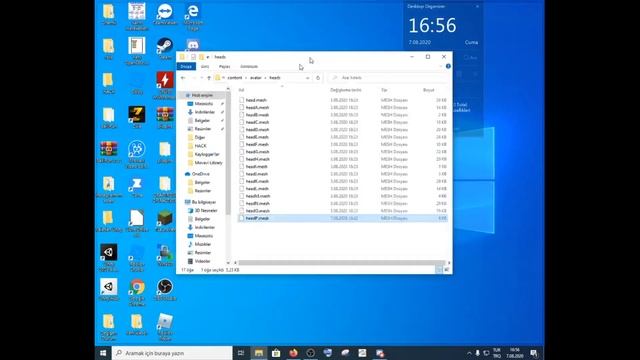Open the HACK folder in sidebar
Viewport: 640px width, 360px height.
coord(200,146)
